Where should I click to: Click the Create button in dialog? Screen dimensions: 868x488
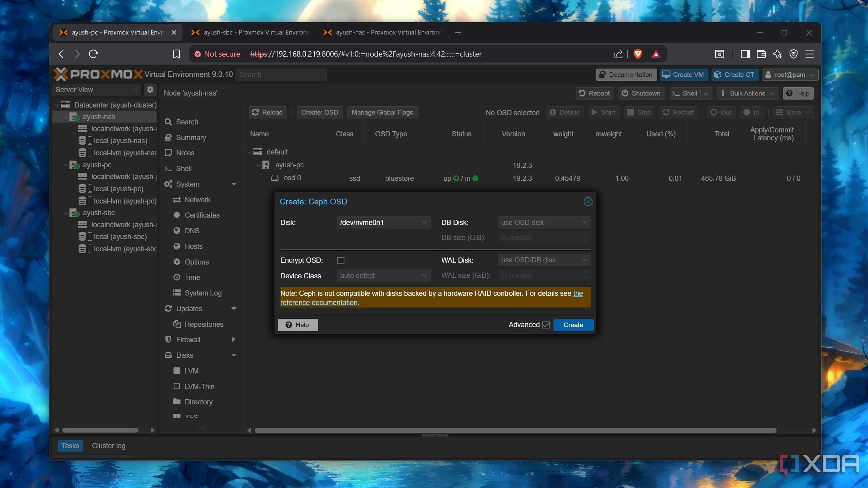[x=573, y=325]
